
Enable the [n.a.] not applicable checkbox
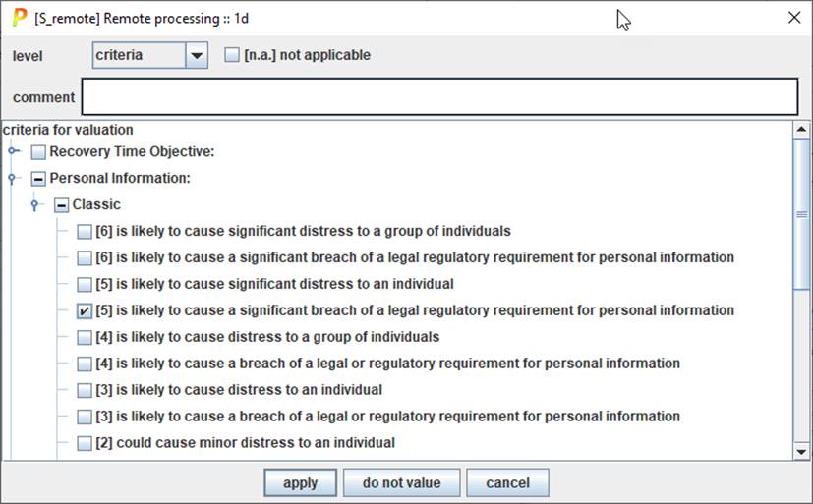[x=232, y=55]
